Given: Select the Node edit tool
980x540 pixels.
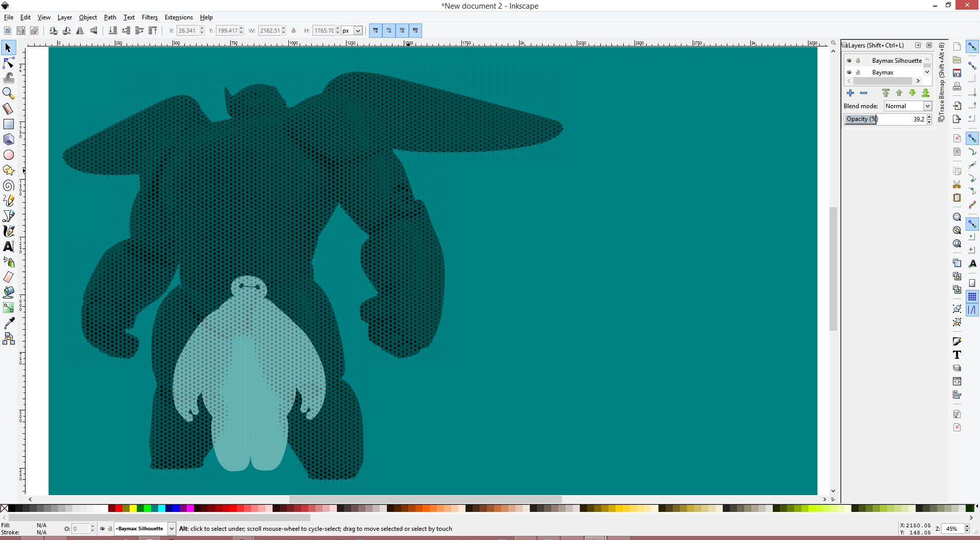Looking at the screenshot, I should (9, 63).
